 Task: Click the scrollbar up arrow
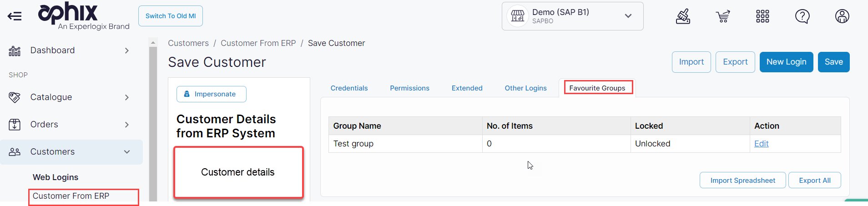coord(153,42)
